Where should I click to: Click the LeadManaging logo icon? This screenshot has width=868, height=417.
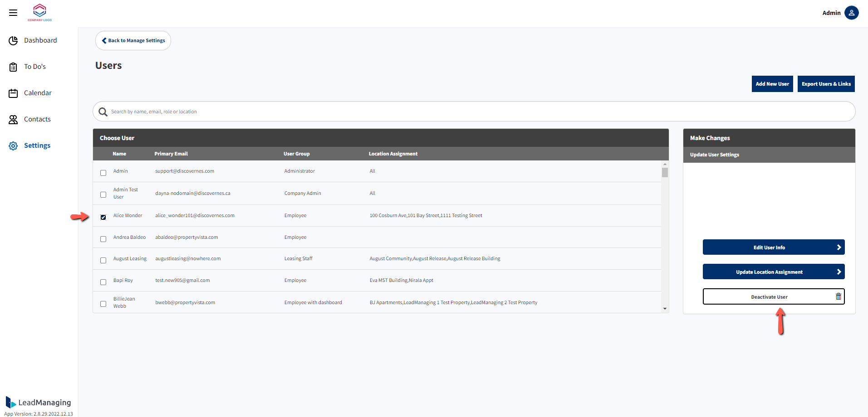pos(10,402)
